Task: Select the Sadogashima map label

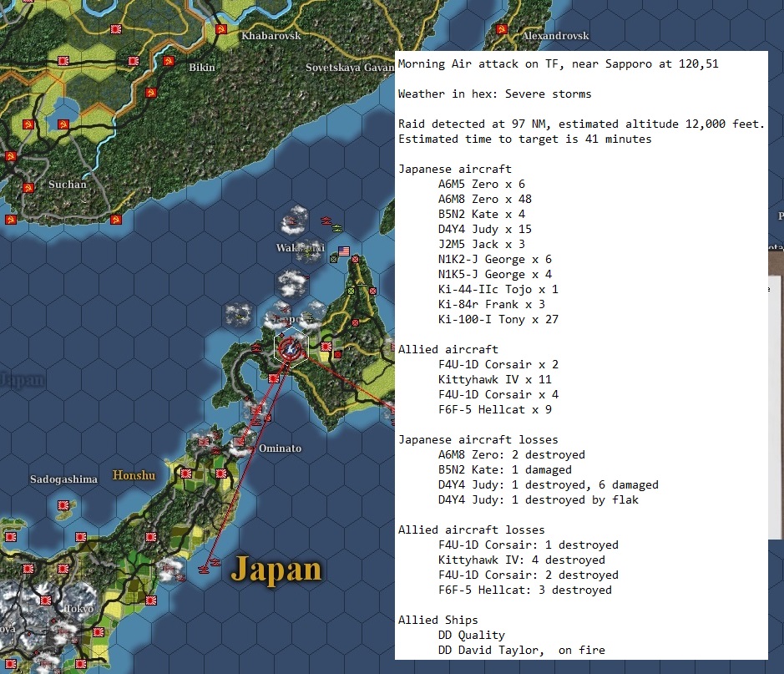Action: coord(63,479)
